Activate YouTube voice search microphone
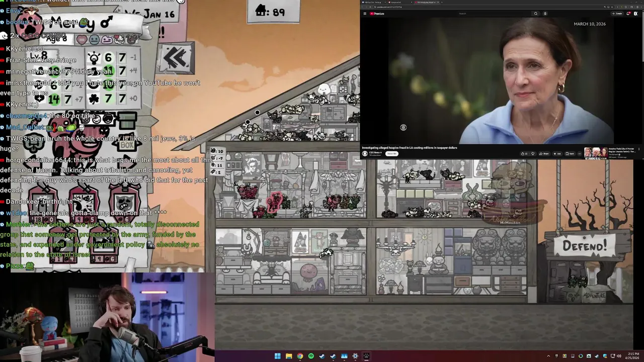The height and width of the screenshot is (362, 644). click(545, 14)
